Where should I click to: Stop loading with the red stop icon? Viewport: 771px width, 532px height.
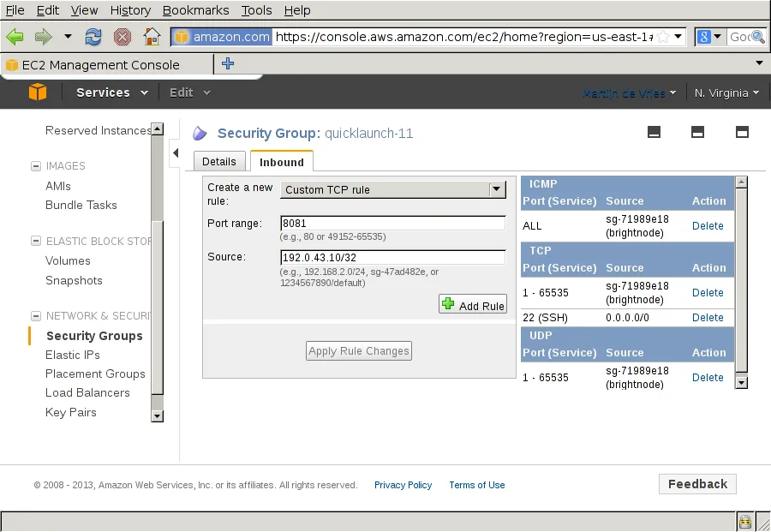(123, 36)
